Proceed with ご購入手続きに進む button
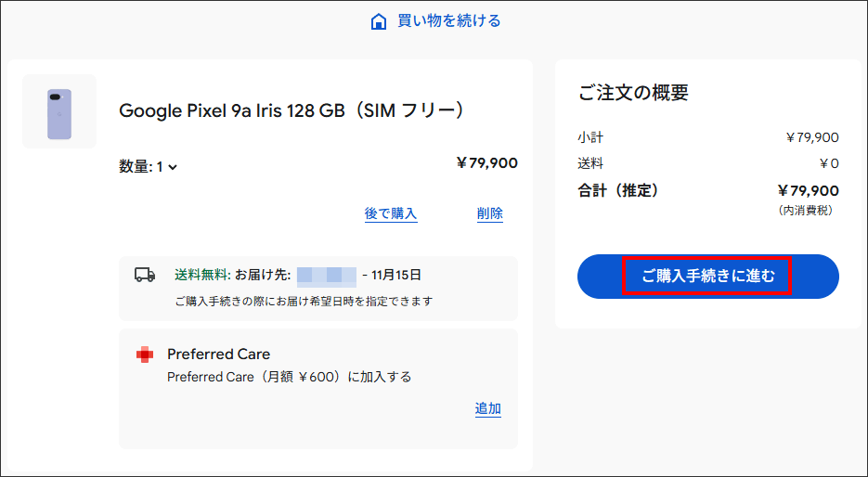 coord(707,276)
